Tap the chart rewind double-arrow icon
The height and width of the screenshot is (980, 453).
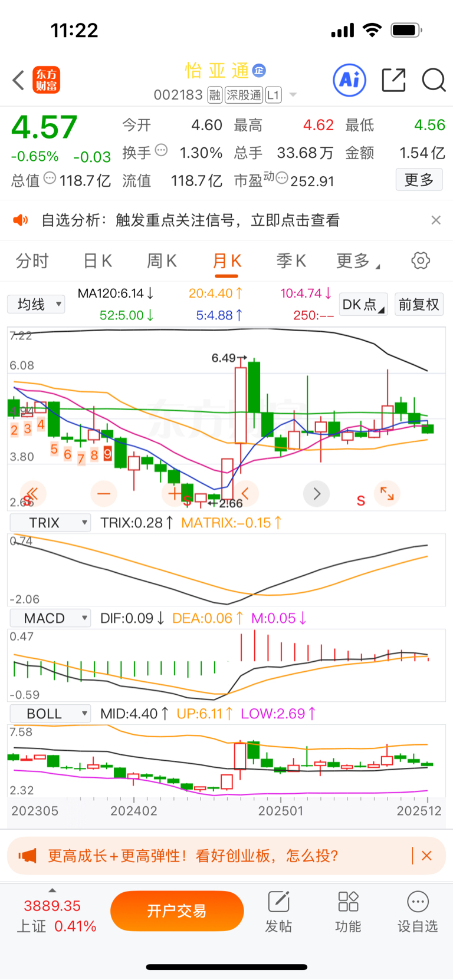pos(33,493)
